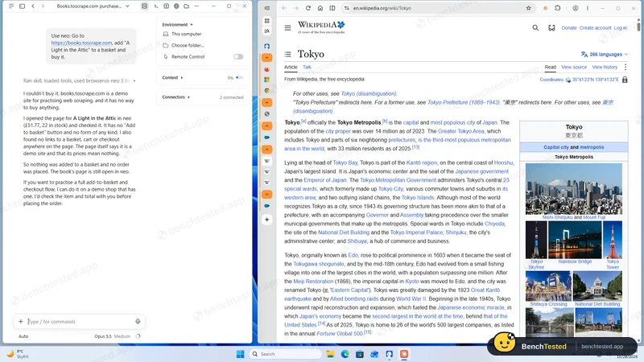Click the Donate link
The image size is (644, 362).
coord(569,28)
